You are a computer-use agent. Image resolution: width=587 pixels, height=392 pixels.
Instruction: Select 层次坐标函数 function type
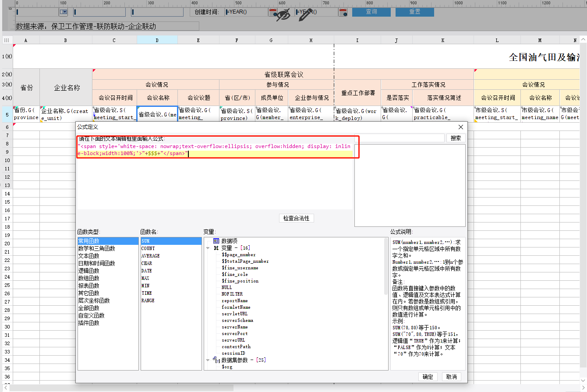pyautogui.click(x=108, y=300)
